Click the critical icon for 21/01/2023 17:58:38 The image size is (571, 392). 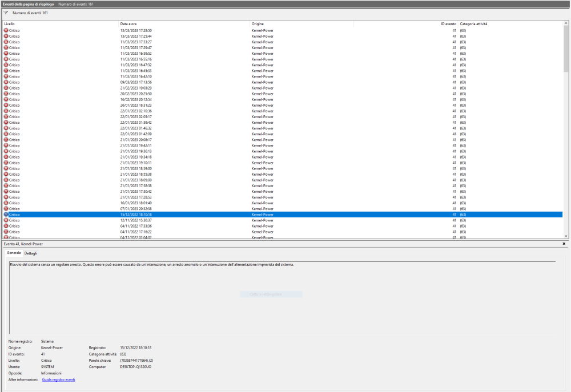6,185
